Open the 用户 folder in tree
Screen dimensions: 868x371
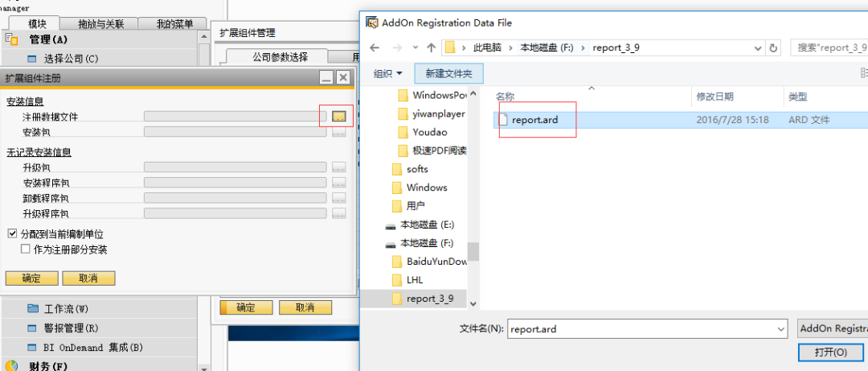(408, 206)
